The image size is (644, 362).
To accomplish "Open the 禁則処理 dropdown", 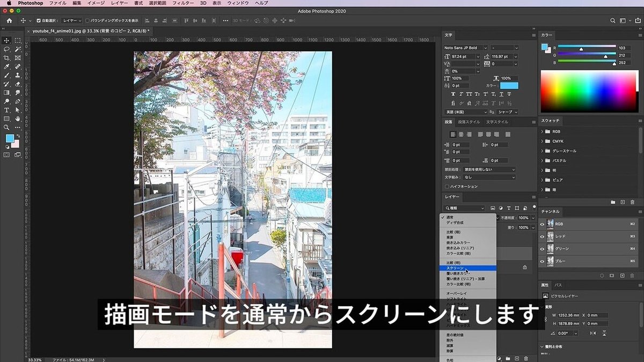I will coord(490,169).
